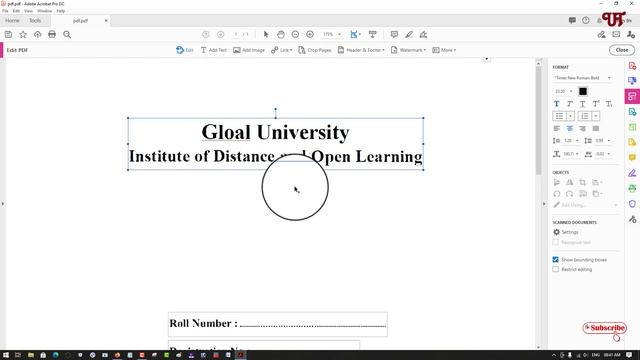Image resolution: width=640 pixels, height=360 pixels.
Task: Open character spacing dropdown
Action: tap(609, 154)
